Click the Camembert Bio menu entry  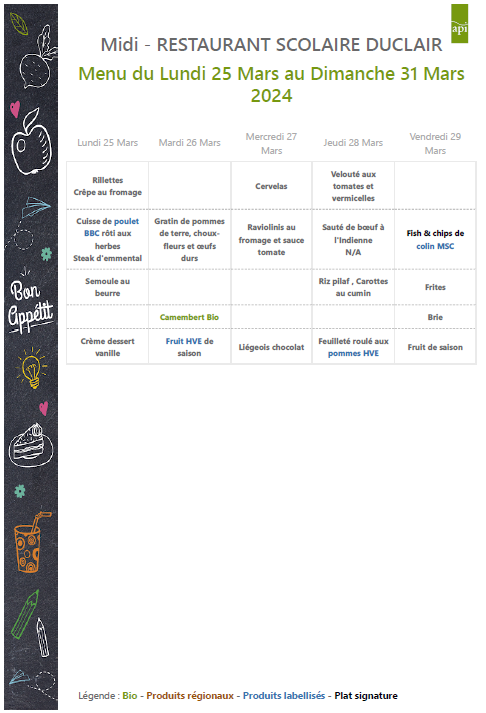[x=189, y=317]
